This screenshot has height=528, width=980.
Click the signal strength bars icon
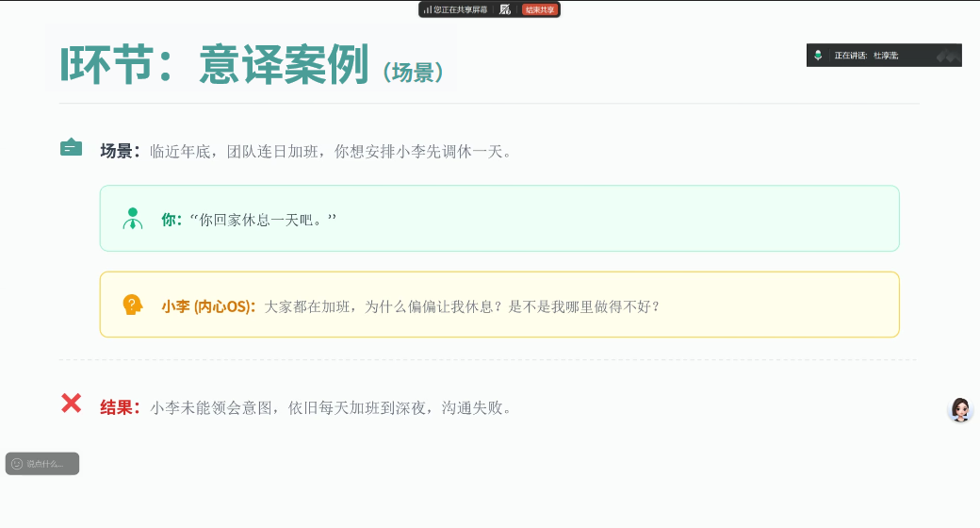(427, 9)
